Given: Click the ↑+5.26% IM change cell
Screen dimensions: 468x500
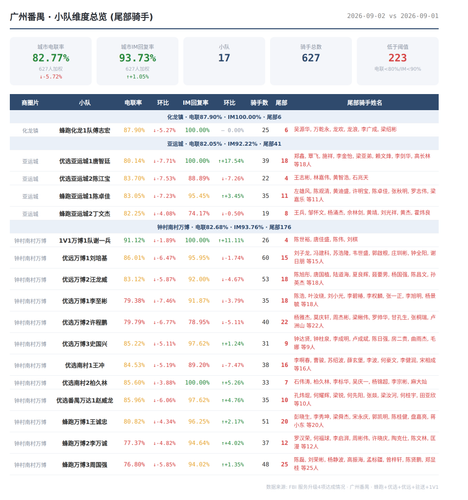Looking at the screenshot, I should [x=232, y=383].
